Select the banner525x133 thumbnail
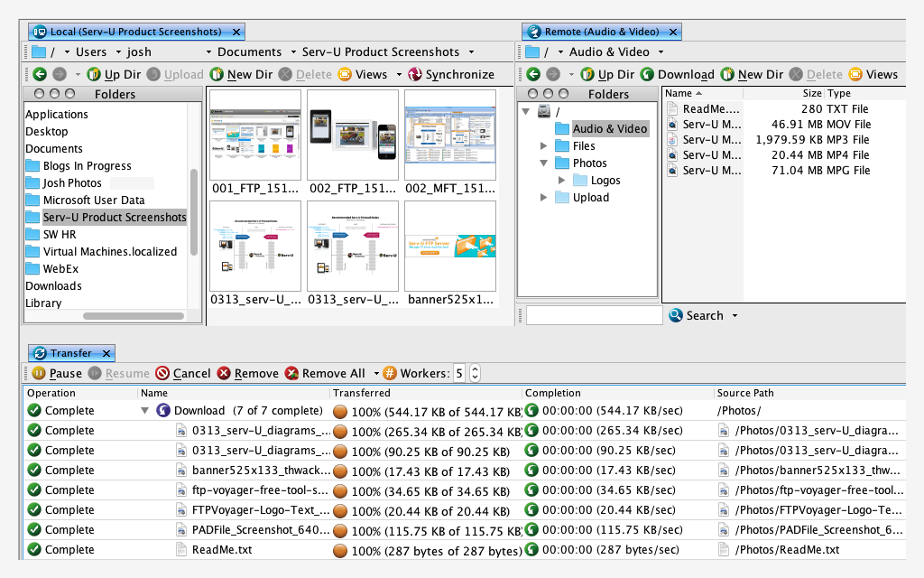Screen dimensions: 924x578 point(449,245)
